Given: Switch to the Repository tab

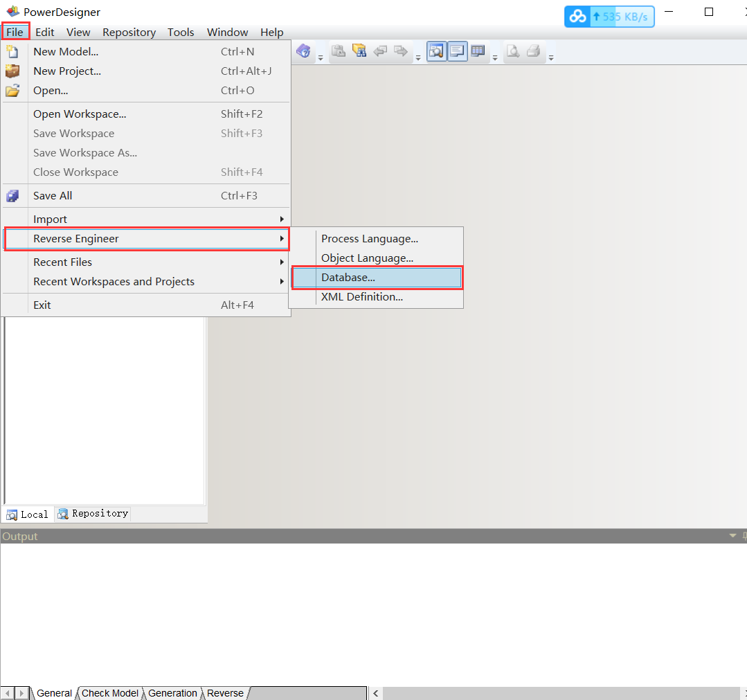Looking at the screenshot, I should 92,513.
